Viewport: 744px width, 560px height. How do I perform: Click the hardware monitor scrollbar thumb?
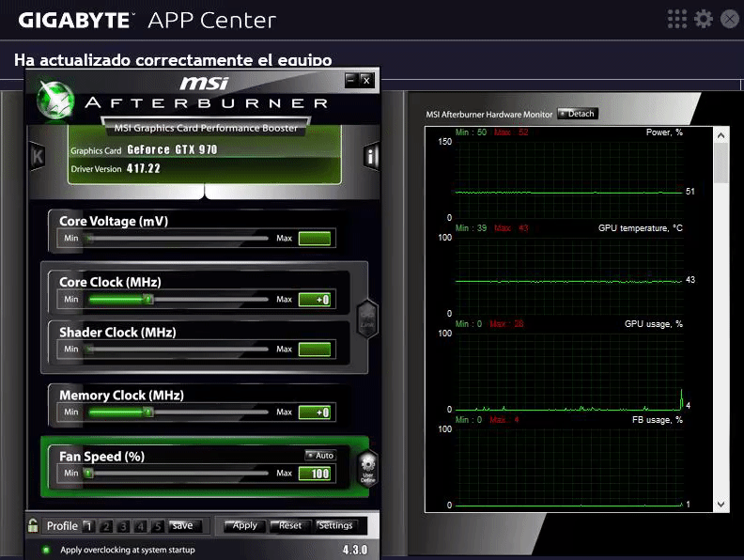[721, 163]
